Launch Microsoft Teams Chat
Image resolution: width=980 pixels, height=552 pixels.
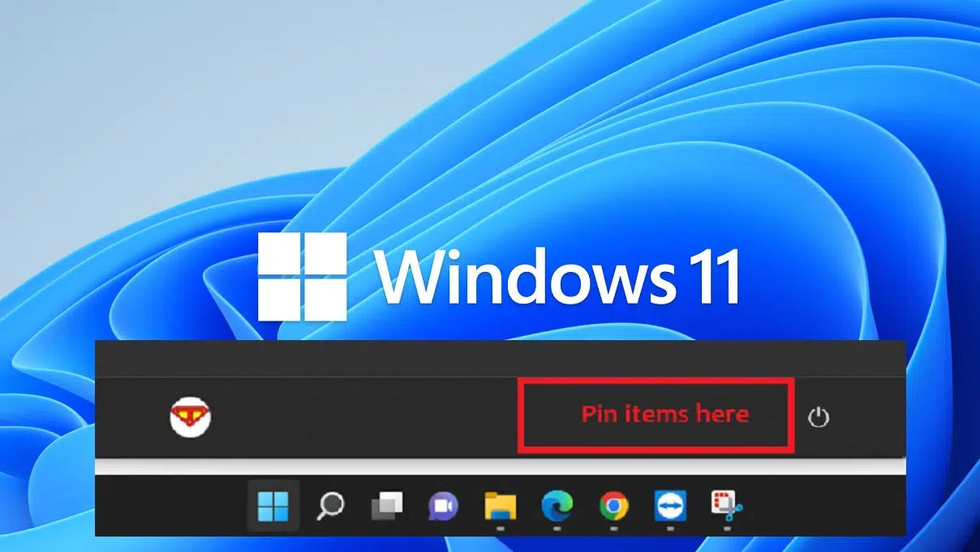442,507
